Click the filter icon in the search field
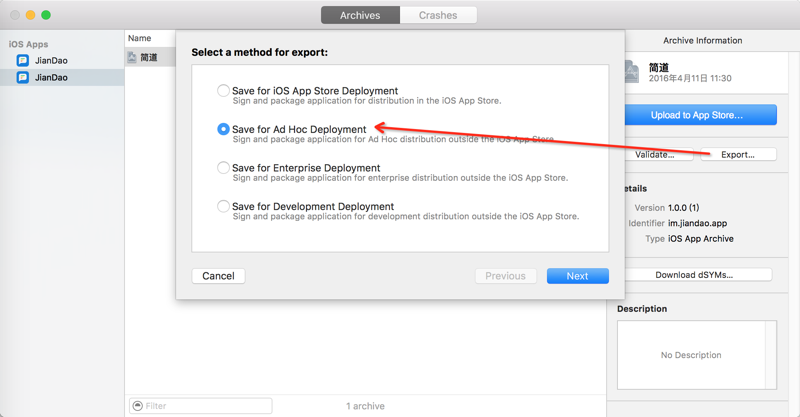800x417 pixels. pos(137,406)
